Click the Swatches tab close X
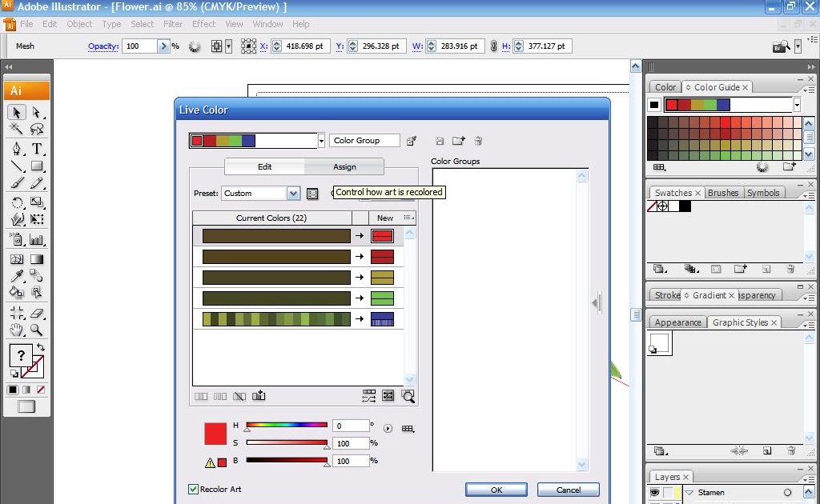The width and height of the screenshot is (820, 504). (x=697, y=194)
